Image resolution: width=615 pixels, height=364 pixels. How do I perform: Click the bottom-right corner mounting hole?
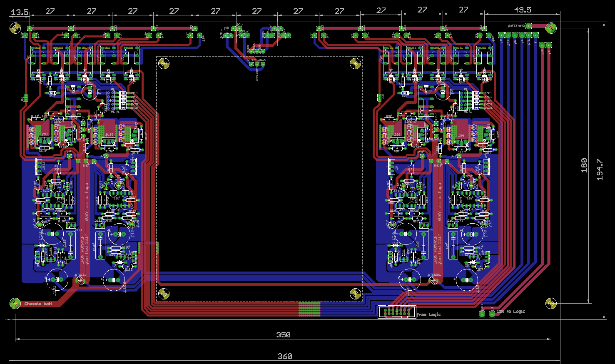(x=551, y=303)
